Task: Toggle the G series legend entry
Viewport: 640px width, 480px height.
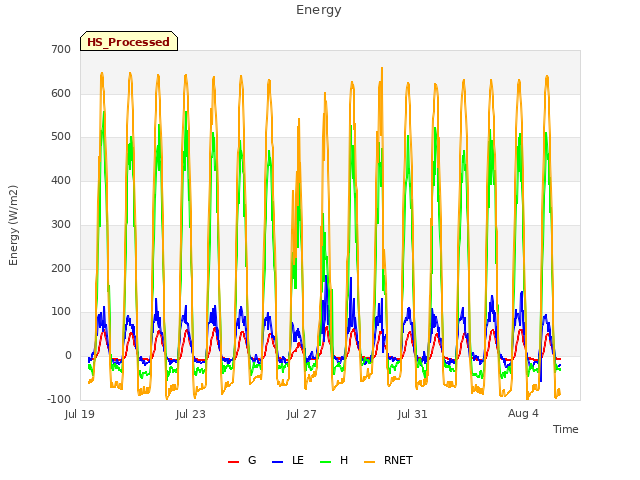Action: [x=242, y=460]
